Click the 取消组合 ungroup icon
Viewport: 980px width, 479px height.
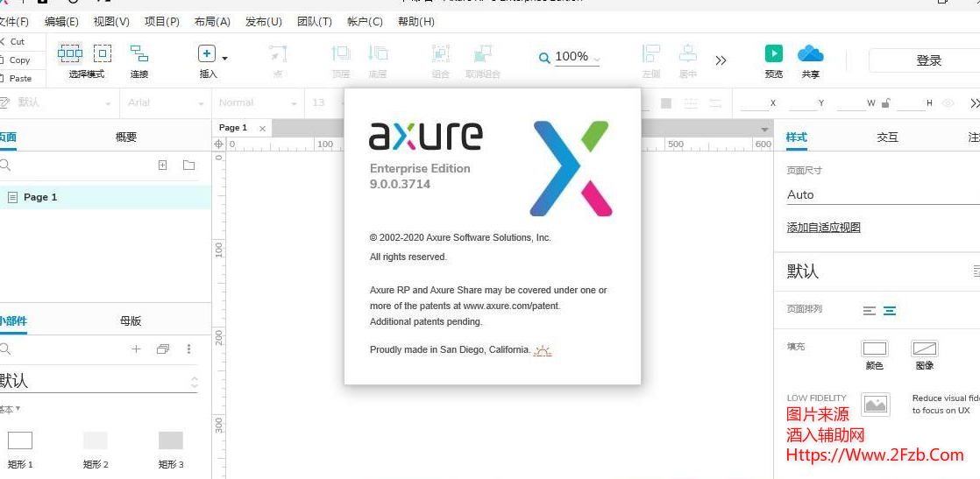click(482, 53)
